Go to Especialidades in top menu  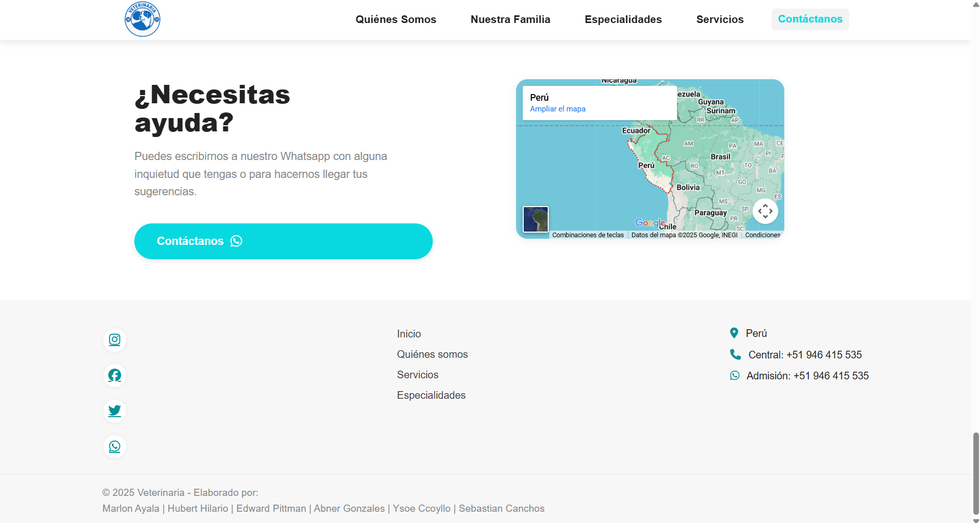623,19
